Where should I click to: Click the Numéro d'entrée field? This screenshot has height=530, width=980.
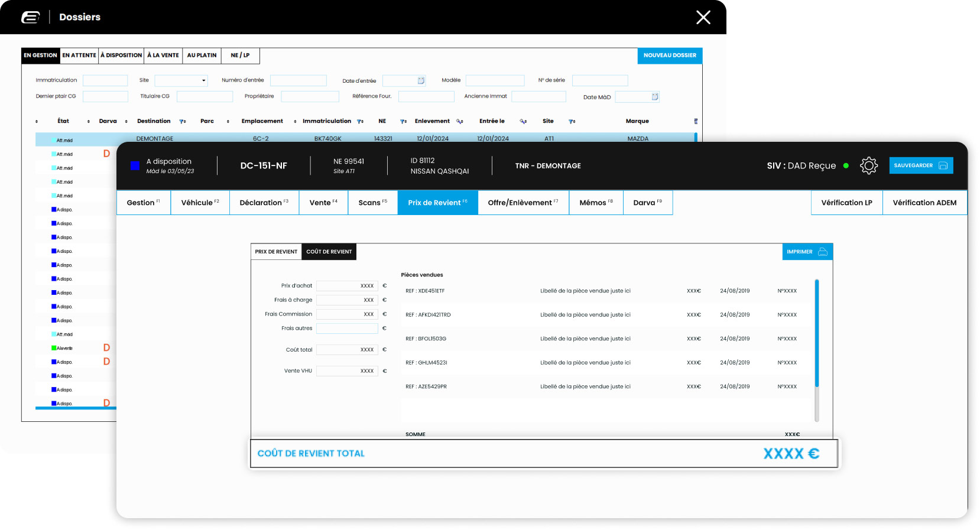click(298, 80)
